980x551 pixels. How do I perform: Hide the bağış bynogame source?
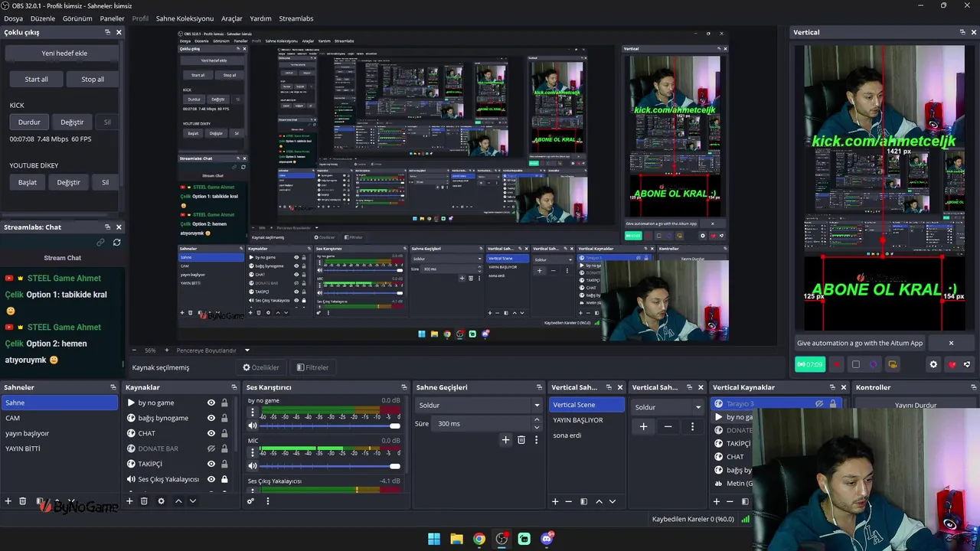pyautogui.click(x=211, y=418)
